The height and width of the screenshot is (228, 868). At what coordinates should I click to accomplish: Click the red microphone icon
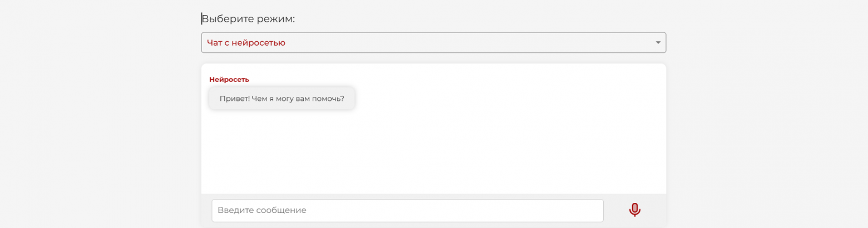[634, 210]
